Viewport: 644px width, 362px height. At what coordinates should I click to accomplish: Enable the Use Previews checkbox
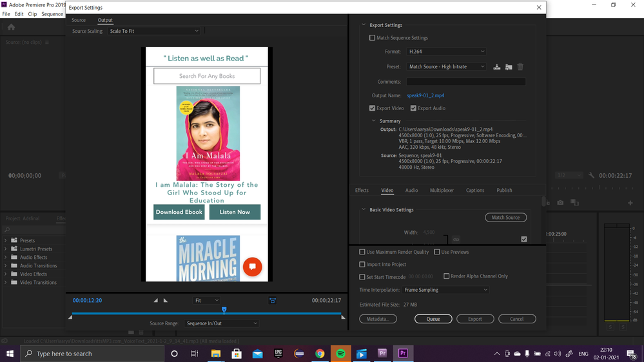click(x=436, y=252)
